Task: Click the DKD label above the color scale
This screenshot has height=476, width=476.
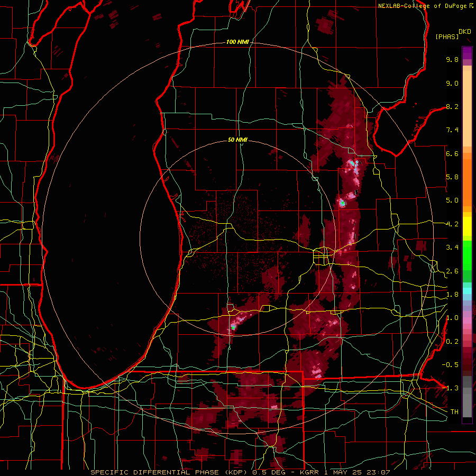Action: click(x=465, y=32)
